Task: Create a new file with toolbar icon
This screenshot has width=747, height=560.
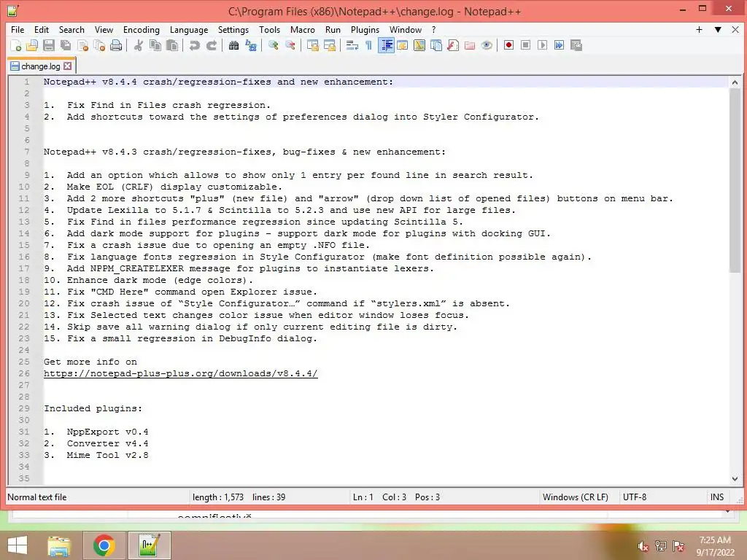Action: pyautogui.click(x=15, y=45)
